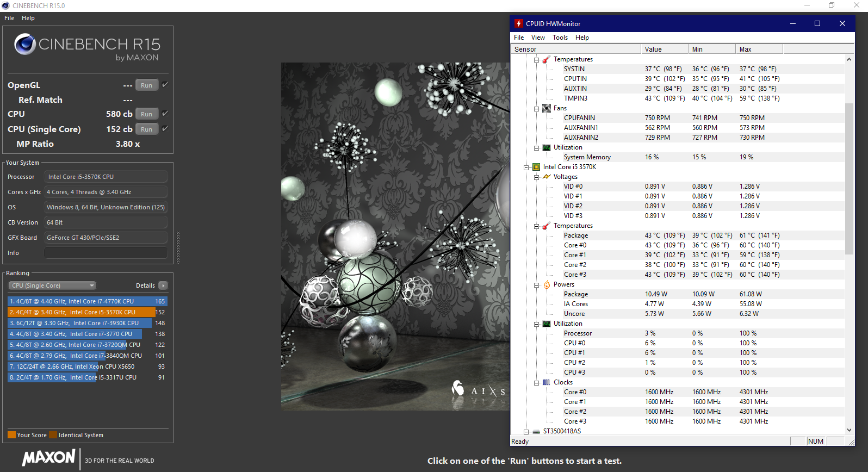
Task: Click the Clocks category icon
Action: pos(546,382)
